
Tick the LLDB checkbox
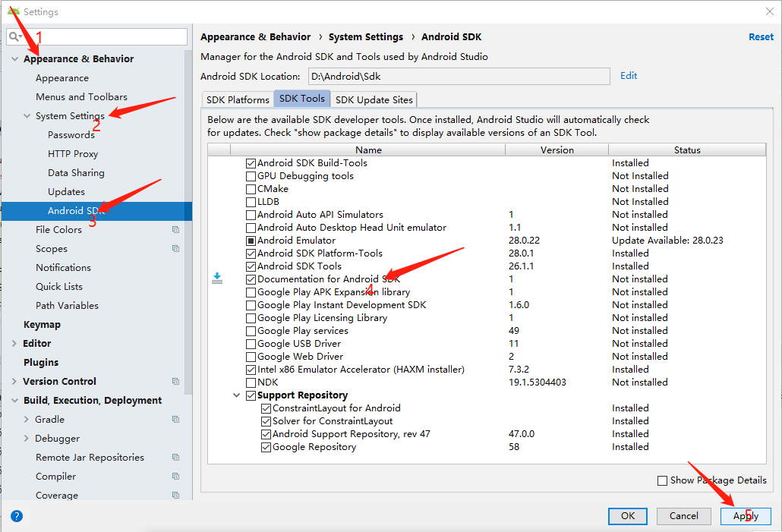(251, 202)
